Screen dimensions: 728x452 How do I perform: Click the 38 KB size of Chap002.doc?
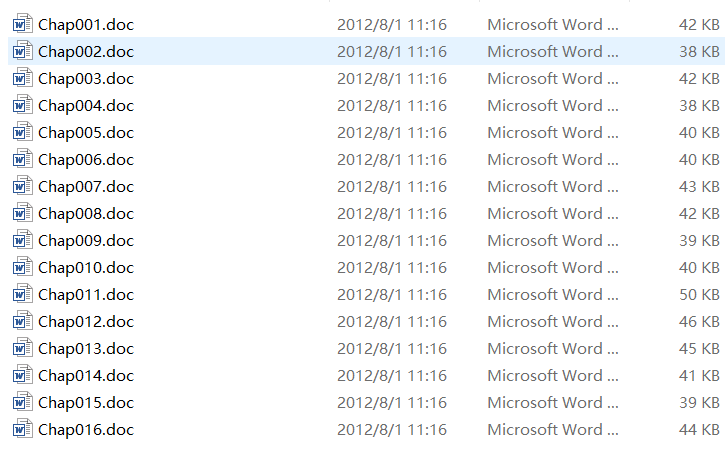(x=699, y=52)
